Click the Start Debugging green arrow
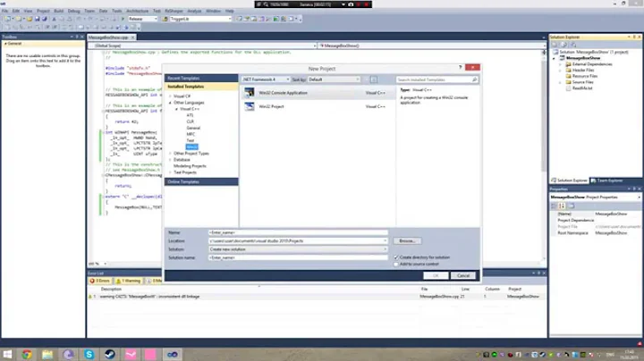 123,19
